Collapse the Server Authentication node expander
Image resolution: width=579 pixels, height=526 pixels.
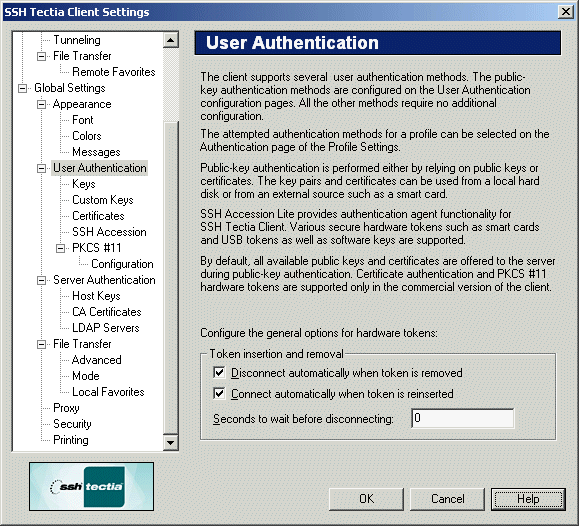click(x=42, y=280)
